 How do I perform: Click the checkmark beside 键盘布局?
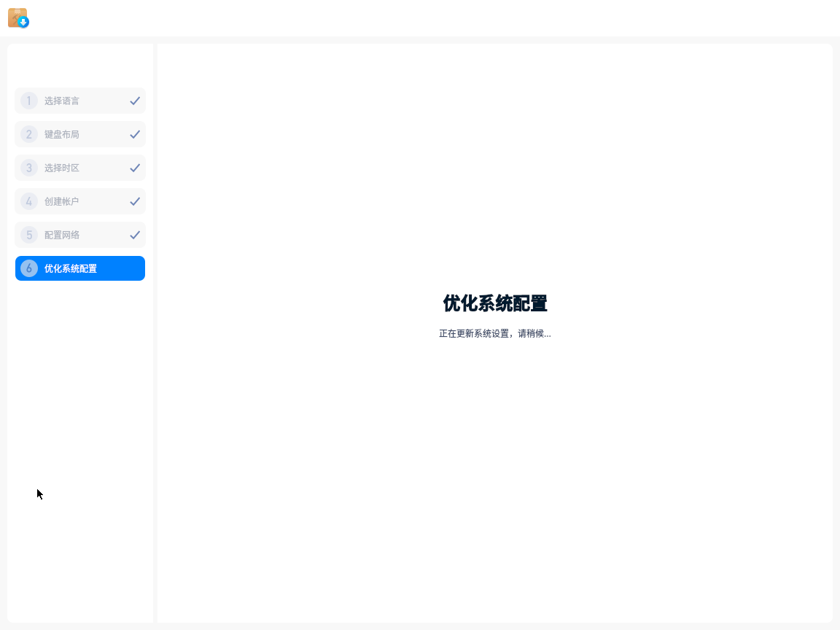point(135,134)
